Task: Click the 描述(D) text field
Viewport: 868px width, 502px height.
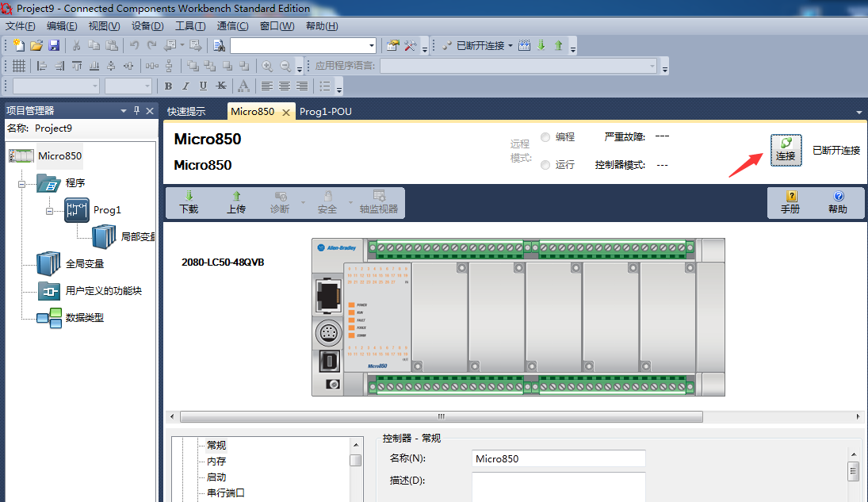Action: (559, 488)
